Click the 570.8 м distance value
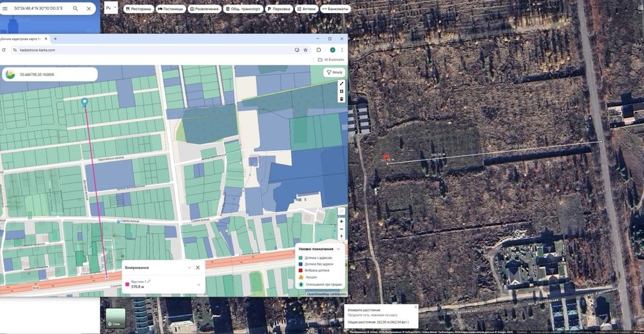This screenshot has width=644, height=334. point(138,287)
